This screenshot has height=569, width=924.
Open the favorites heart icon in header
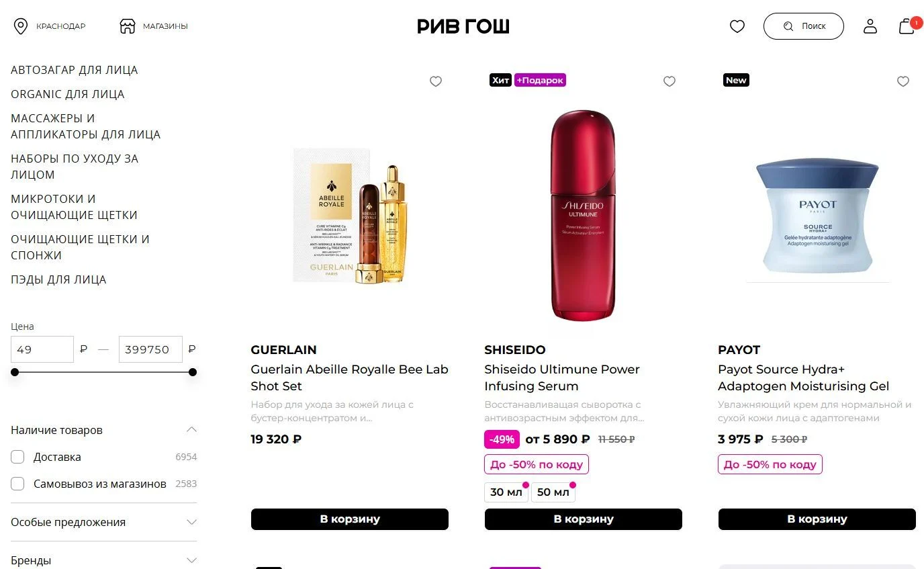pos(737,27)
